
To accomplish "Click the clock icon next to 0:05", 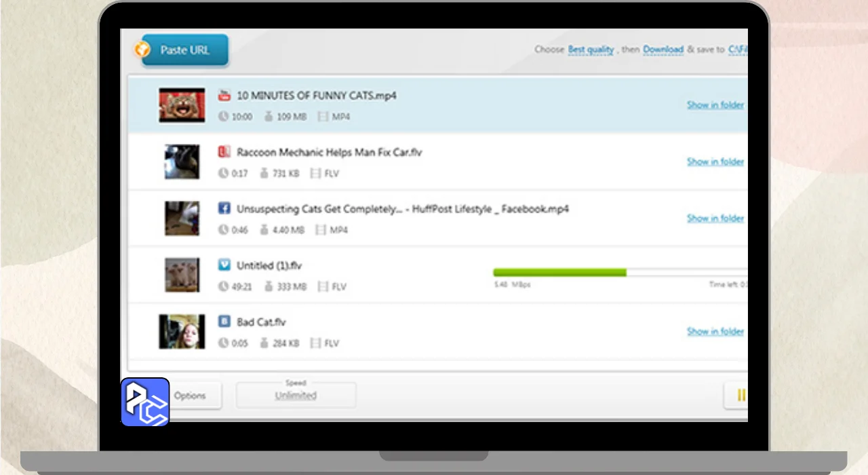I will tap(224, 343).
